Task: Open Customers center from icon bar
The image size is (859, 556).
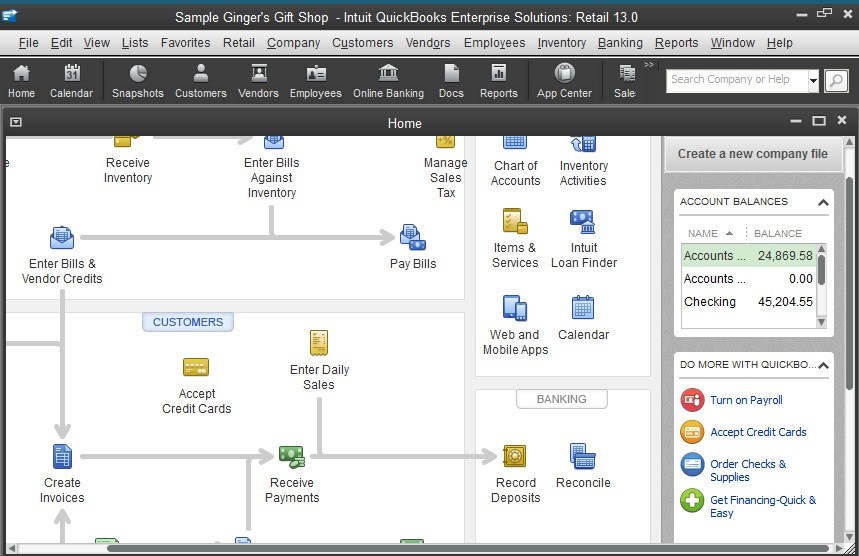Action: (x=201, y=81)
